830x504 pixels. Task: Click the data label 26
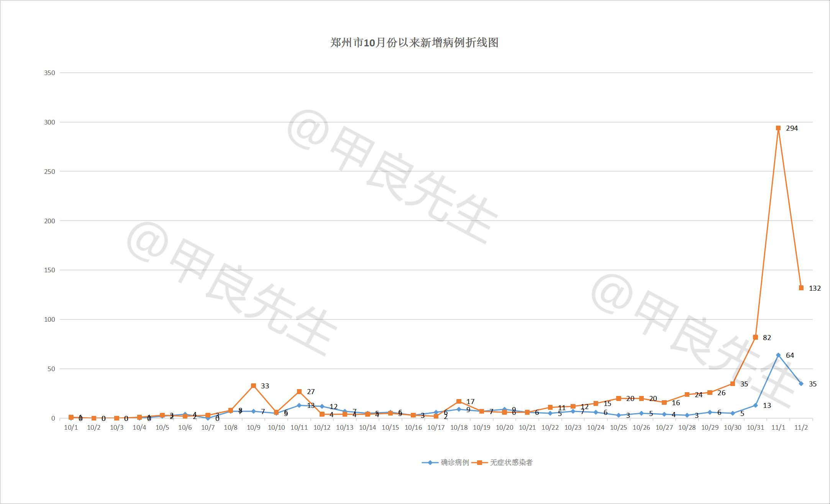[722, 393]
